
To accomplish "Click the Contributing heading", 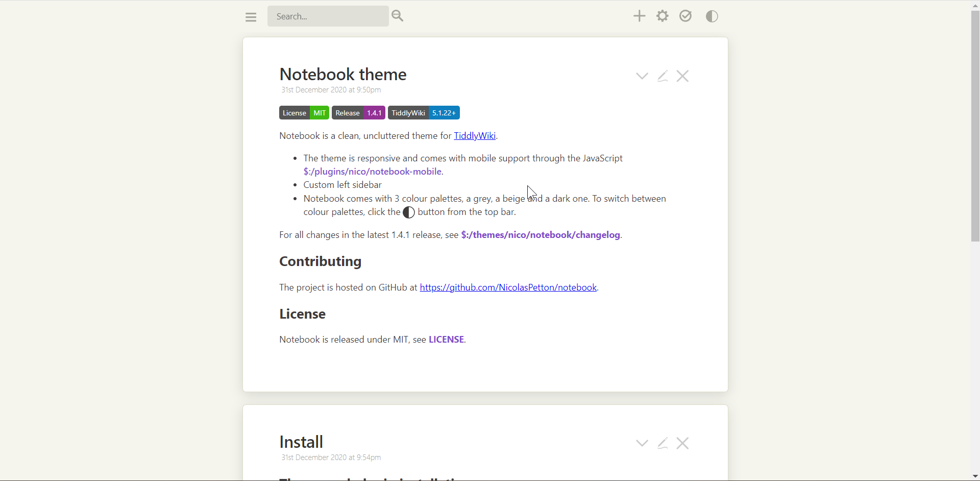I will click(321, 262).
